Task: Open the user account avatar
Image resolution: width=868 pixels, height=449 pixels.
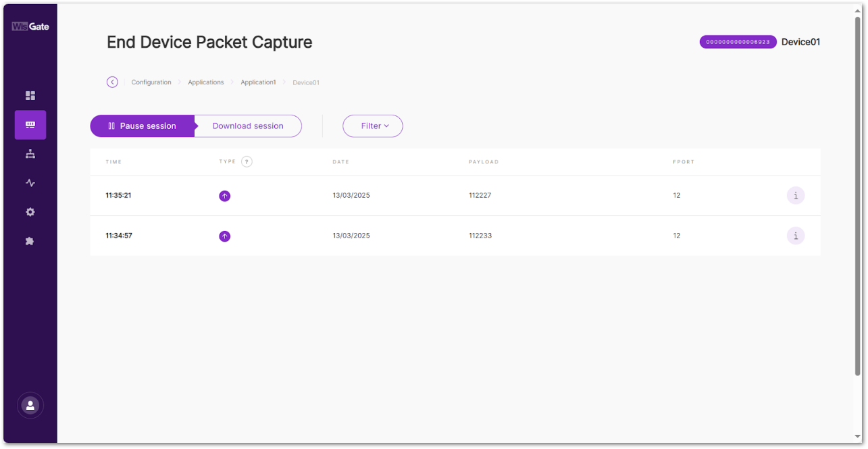Action: [x=30, y=405]
